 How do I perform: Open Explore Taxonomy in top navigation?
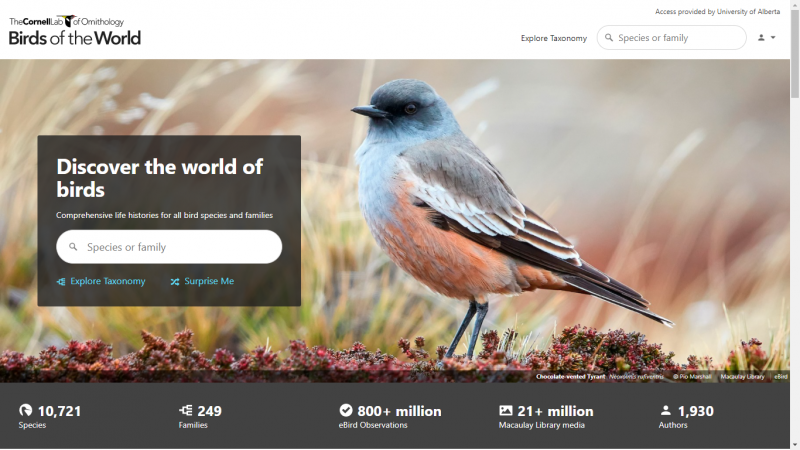(554, 38)
